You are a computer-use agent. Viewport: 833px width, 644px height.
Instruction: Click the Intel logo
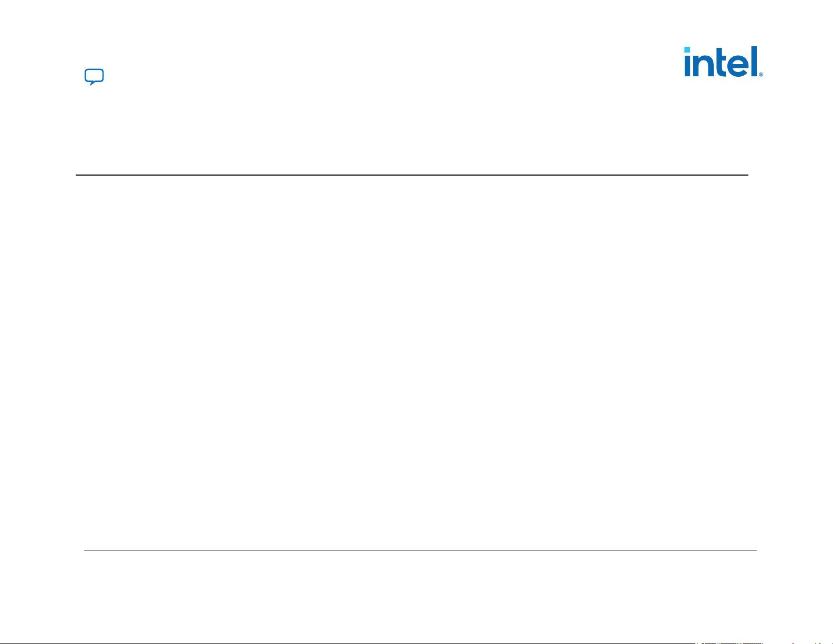coord(723,62)
